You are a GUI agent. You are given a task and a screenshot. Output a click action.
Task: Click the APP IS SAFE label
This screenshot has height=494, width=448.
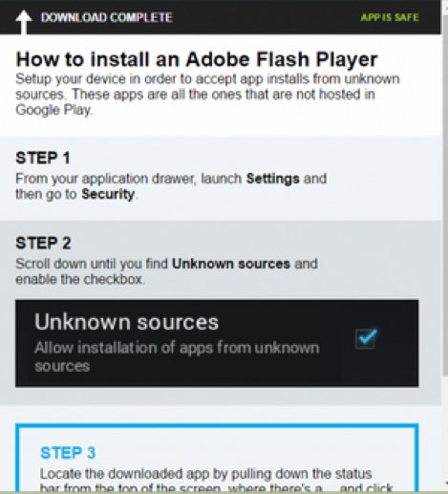390,17
